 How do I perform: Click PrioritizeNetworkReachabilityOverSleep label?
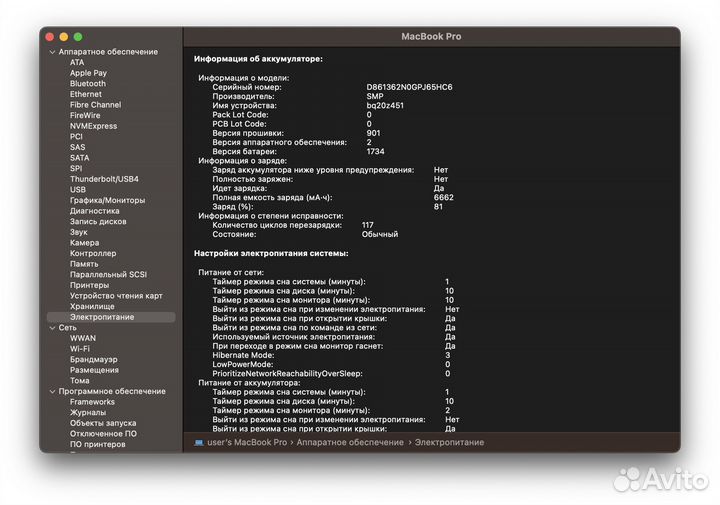coord(287,374)
